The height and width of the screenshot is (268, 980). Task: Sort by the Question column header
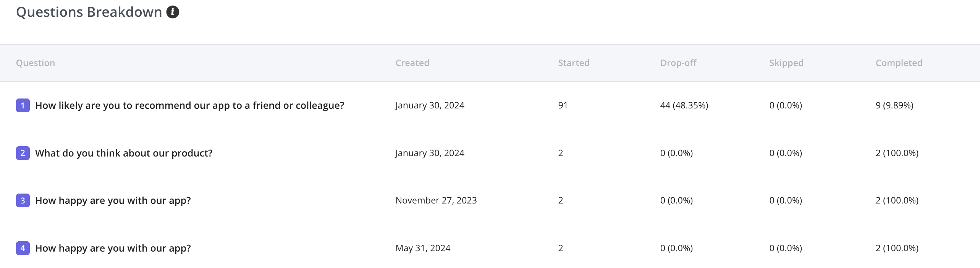point(36,63)
